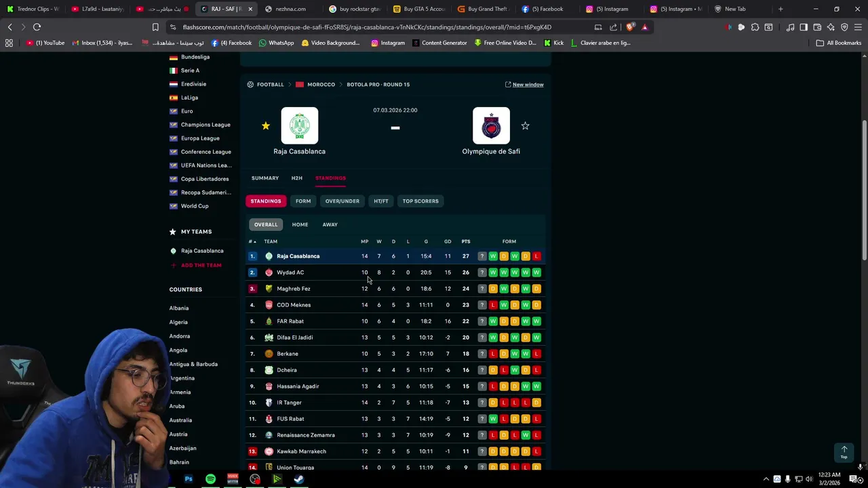The height and width of the screenshot is (488, 868).
Task: Click Raja Casablanca under My Teams
Action: 202,251
